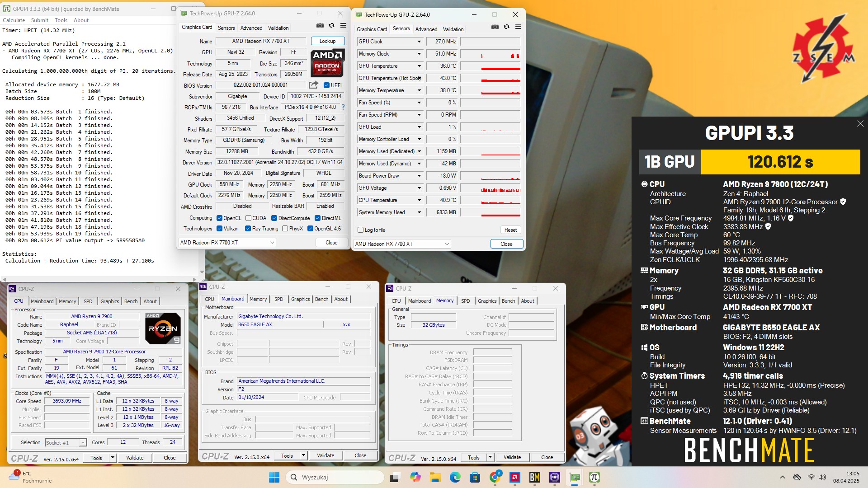Viewport: 868px width, 488px height.
Task: Close the BenchMate GPUPI result overlay
Action: point(860,124)
